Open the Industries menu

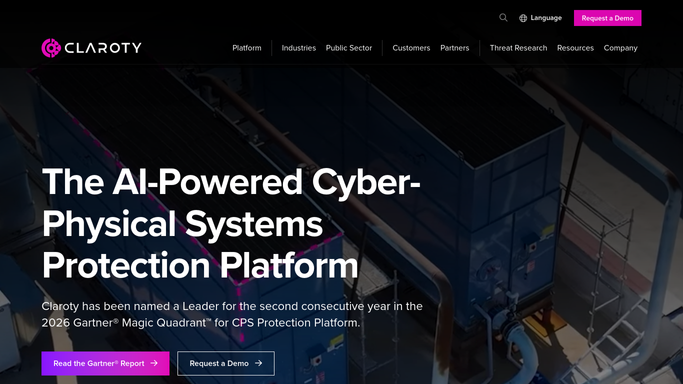click(x=298, y=48)
